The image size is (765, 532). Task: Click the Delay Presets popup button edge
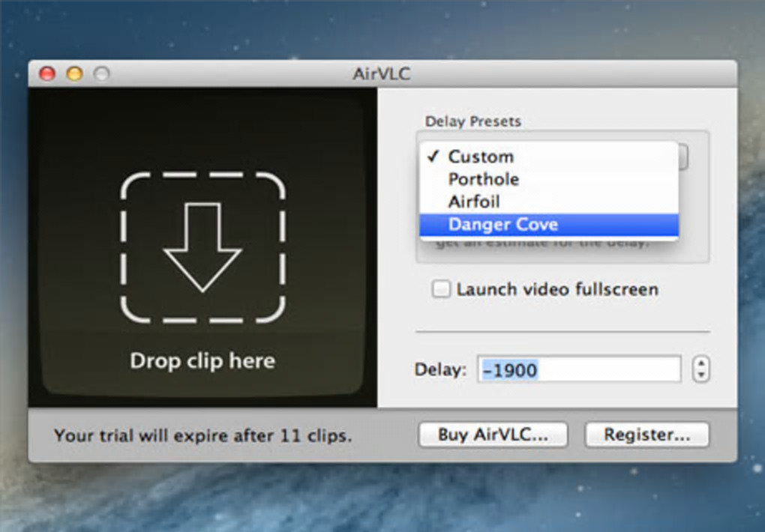(683, 157)
